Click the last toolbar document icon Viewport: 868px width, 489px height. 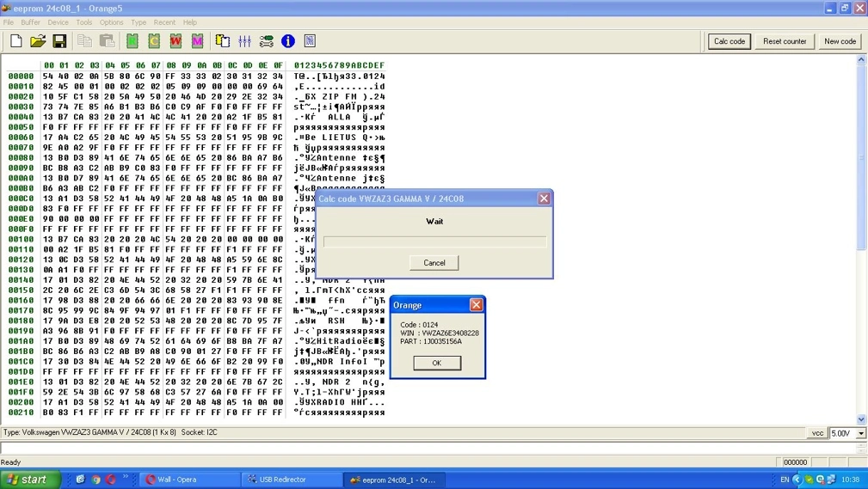[x=310, y=41]
